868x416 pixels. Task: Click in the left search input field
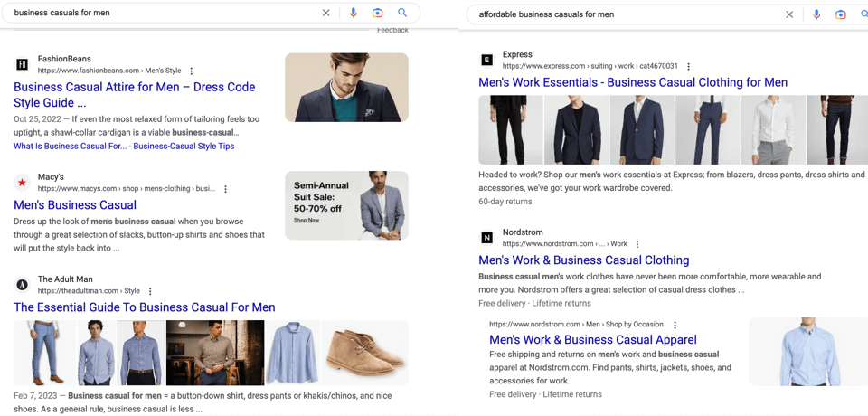point(163,14)
